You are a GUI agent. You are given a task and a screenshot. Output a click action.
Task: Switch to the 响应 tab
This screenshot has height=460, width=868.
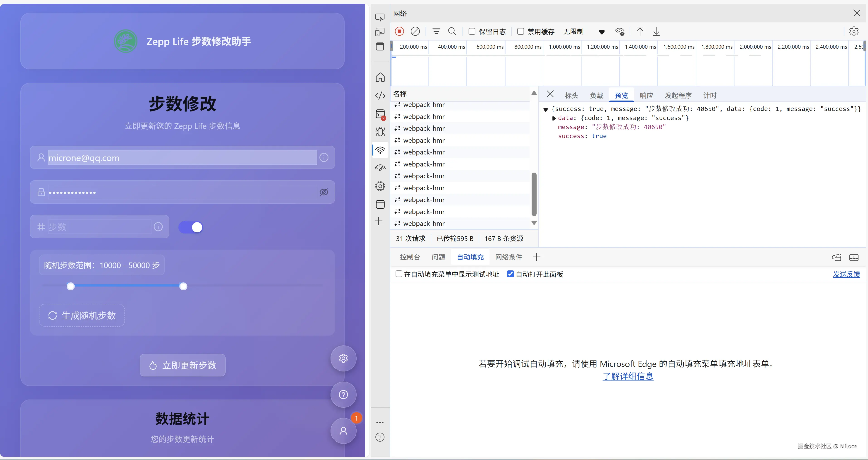coord(646,96)
